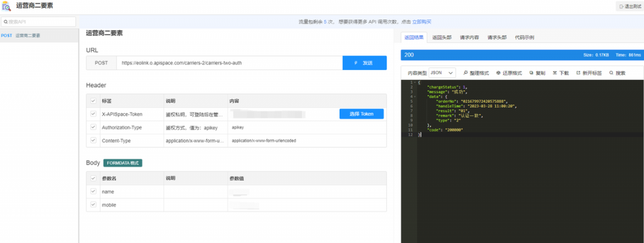Click the 整理格式 format icon
The height and width of the screenshot is (243, 644).
(465, 73)
